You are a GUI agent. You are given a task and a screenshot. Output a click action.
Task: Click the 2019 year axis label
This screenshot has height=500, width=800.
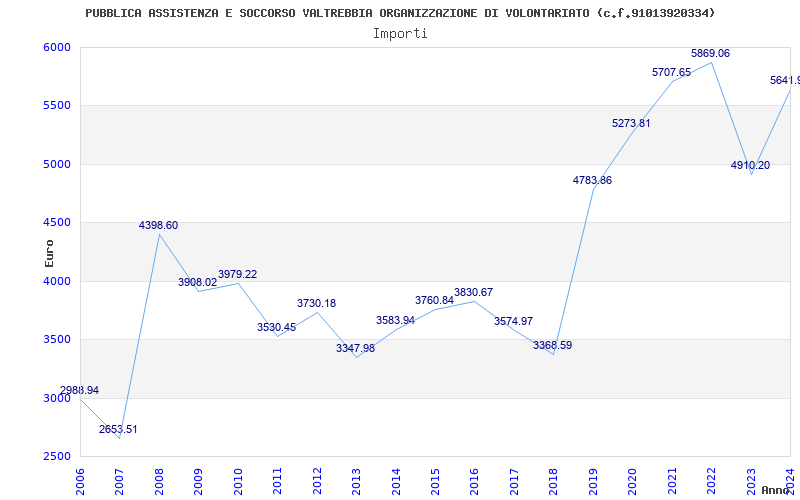coord(593,482)
